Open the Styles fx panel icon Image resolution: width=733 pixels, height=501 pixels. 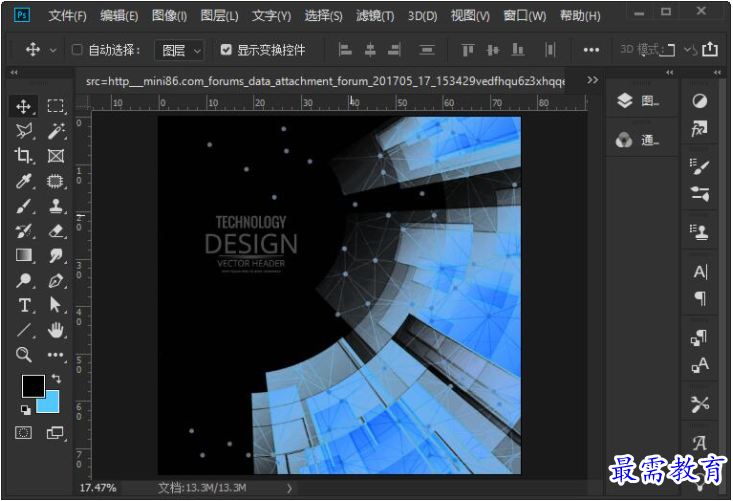pyautogui.click(x=699, y=129)
